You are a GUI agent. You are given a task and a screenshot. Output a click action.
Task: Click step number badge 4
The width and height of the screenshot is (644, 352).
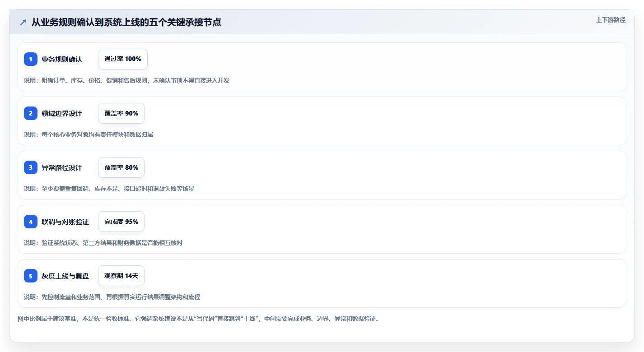click(x=31, y=222)
